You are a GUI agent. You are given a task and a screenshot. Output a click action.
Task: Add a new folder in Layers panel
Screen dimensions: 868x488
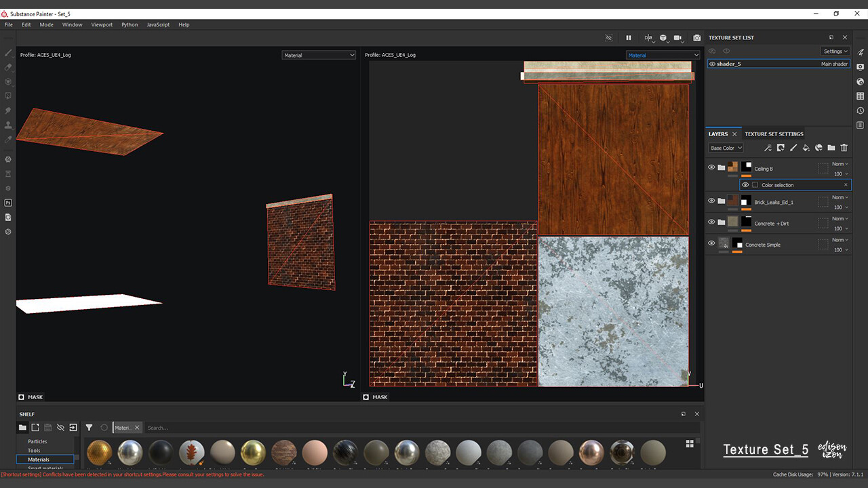[831, 148]
